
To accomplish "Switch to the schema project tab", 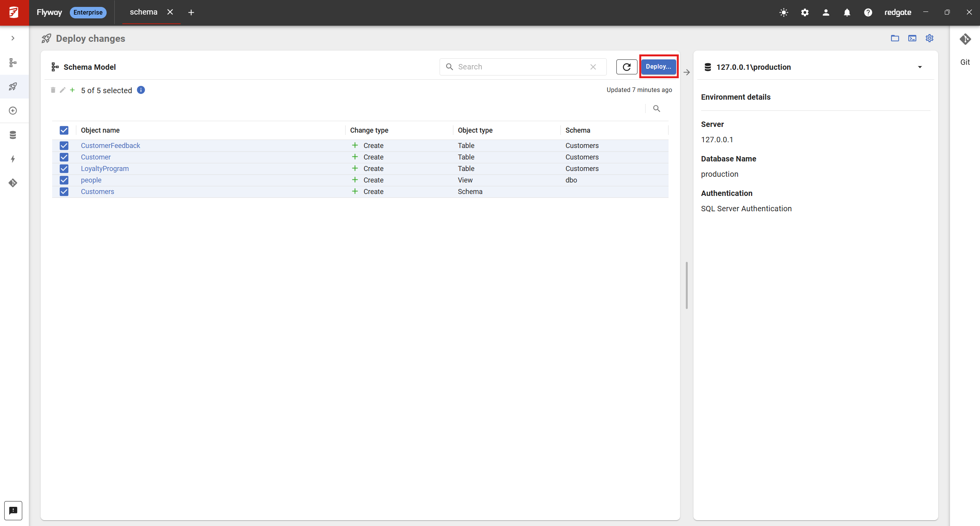I will 143,12.
